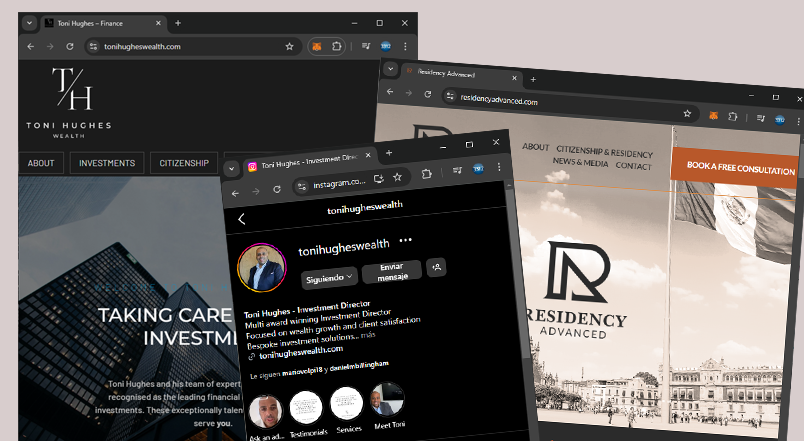The image size is (804, 441).
Task: Click Enviar mensaje button on Instagram profile
Action: (391, 272)
